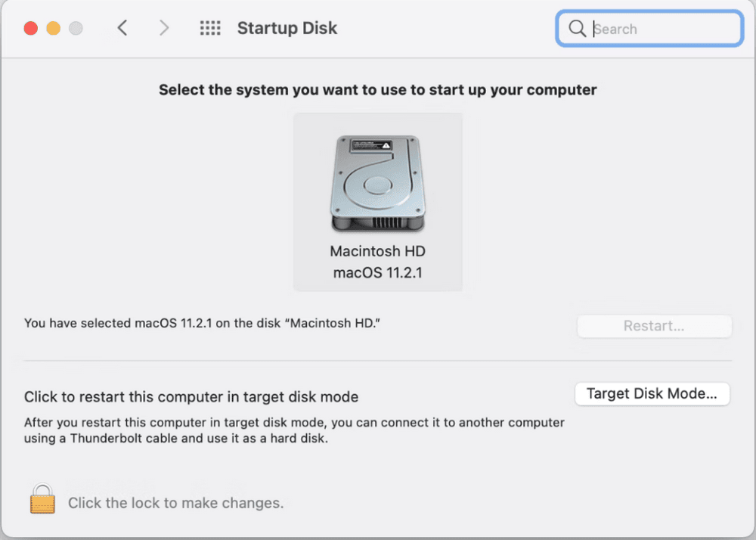Image resolution: width=756 pixels, height=540 pixels.
Task: Click the target disk mode description text
Action: (295, 430)
